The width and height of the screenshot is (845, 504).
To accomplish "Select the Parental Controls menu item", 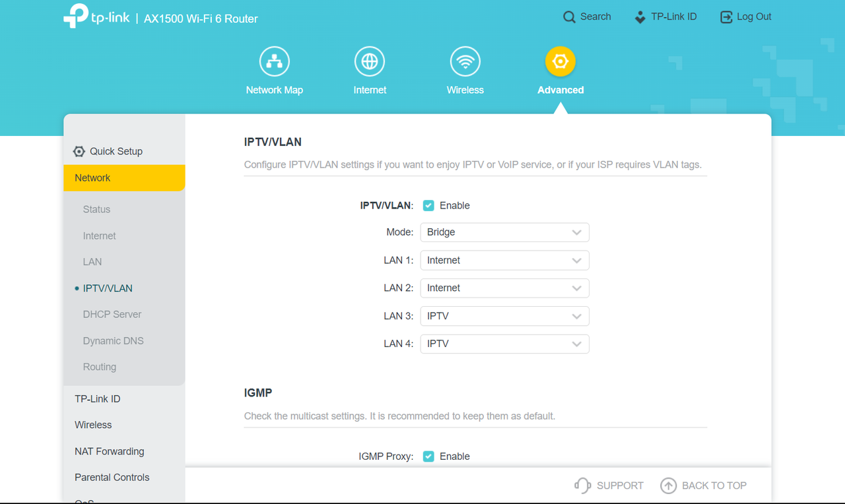I will tap(112, 477).
